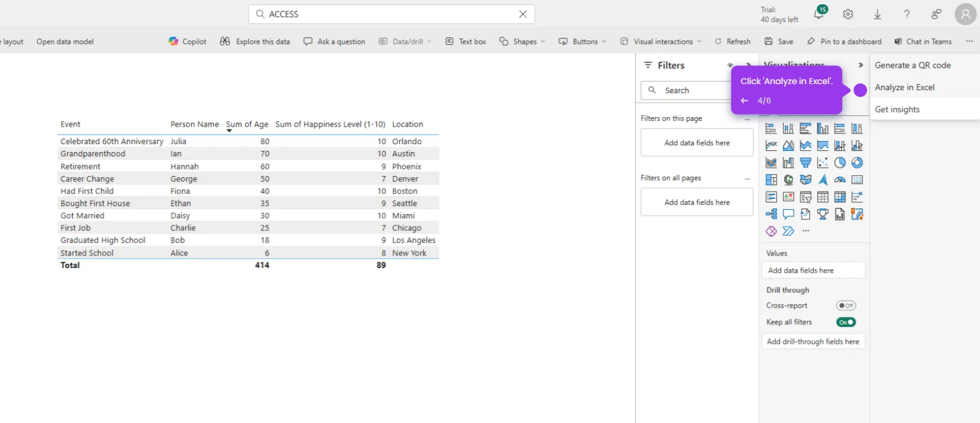Viewport: 980px width, 423px height.
Task: Select the Matrix visual
Action: [840, 197]
